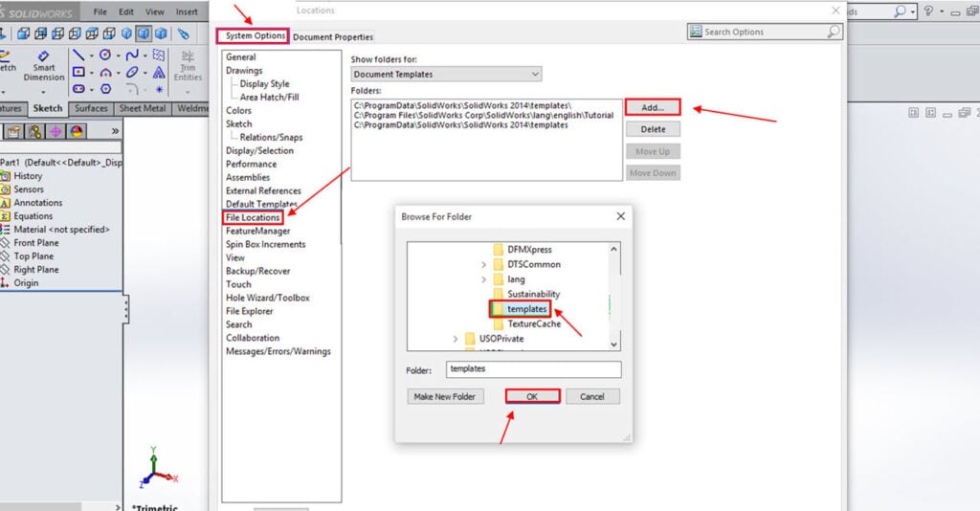Image resolution: width=980 pixels, height=511 pixels.
Task: Select the Spline sketch tool
Action: (x=132, y=55)
